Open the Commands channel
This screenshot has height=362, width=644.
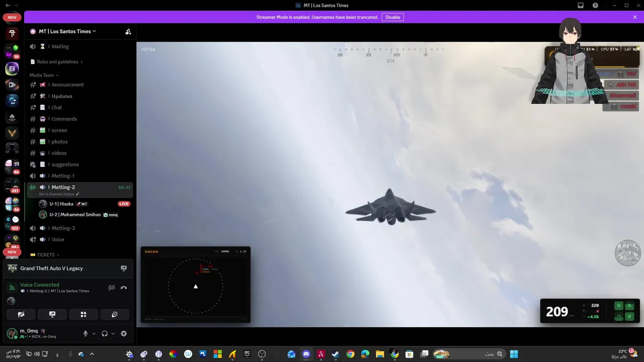pos(80,119)
